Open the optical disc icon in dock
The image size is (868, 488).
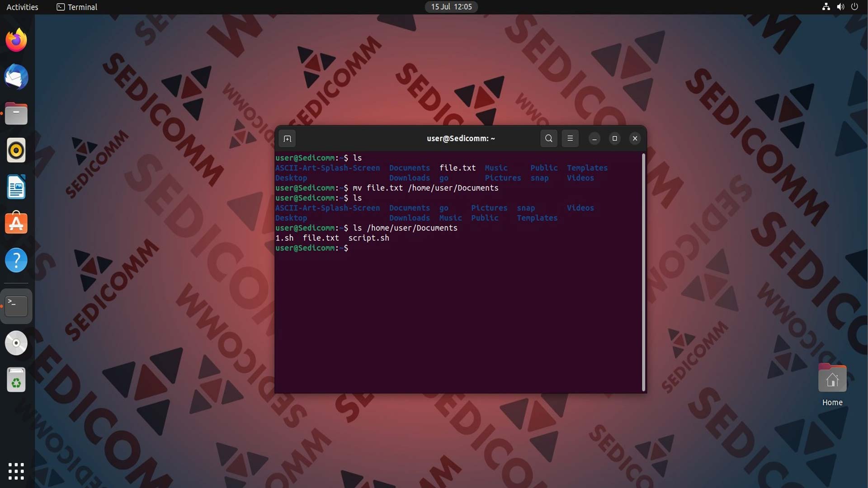pyautogui.click(x=16, y=343)
